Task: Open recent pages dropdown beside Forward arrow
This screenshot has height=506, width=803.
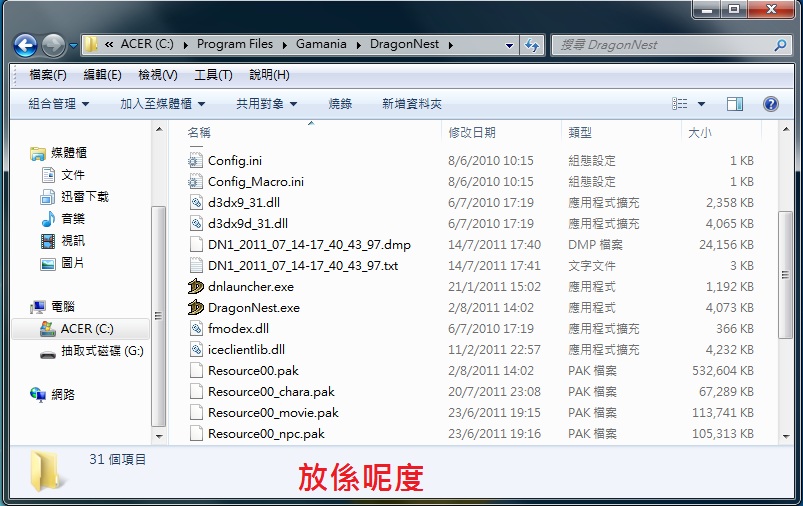Action: tap(73, 46)
